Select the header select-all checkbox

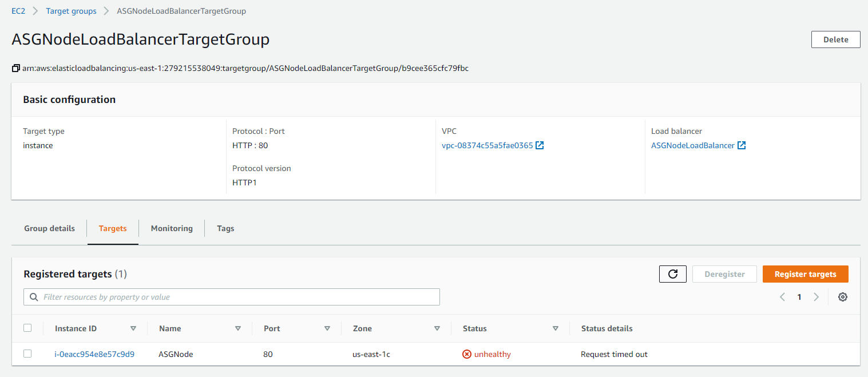[27, 328]
